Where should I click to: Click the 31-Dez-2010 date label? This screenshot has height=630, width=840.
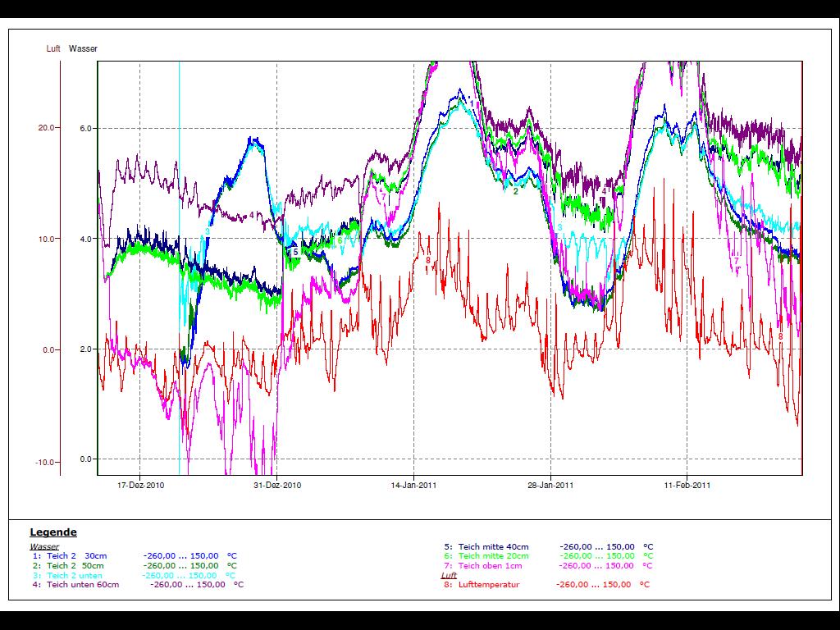click(277, 486)
